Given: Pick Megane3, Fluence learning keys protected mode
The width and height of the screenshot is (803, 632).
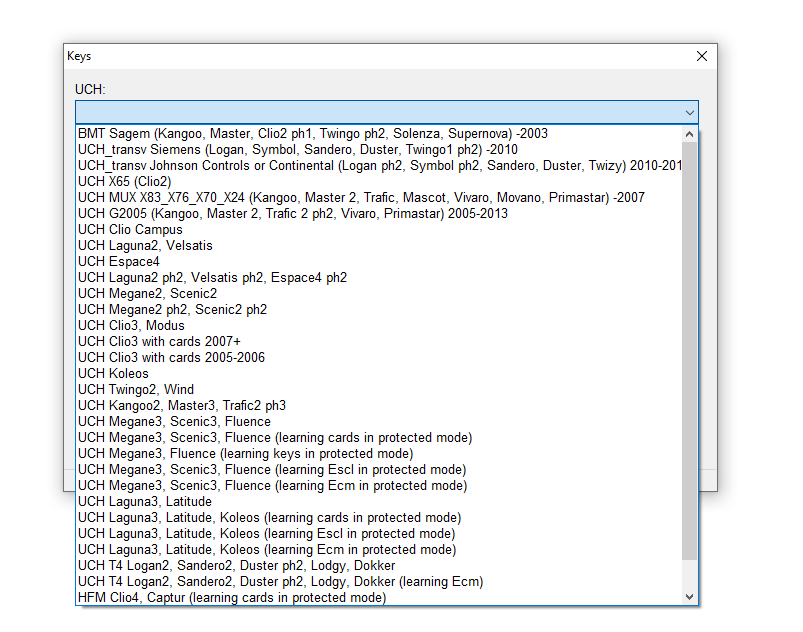Looking at the screenshot, I should [379, 453].
